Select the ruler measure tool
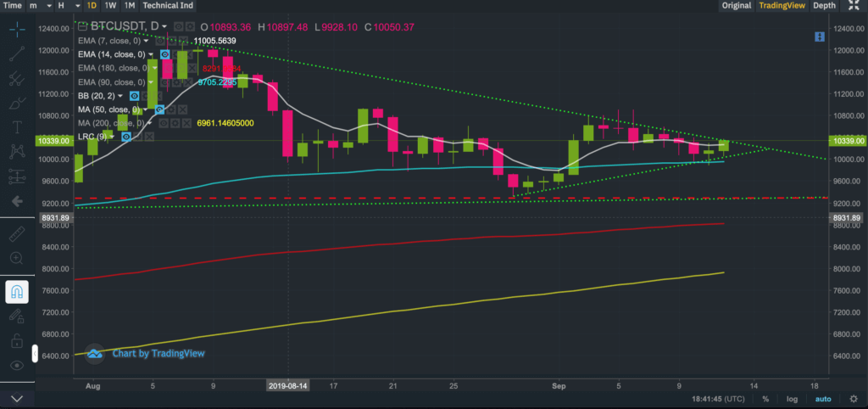The height and width of the screenshot is (409, 868). (x=17, y=233)
